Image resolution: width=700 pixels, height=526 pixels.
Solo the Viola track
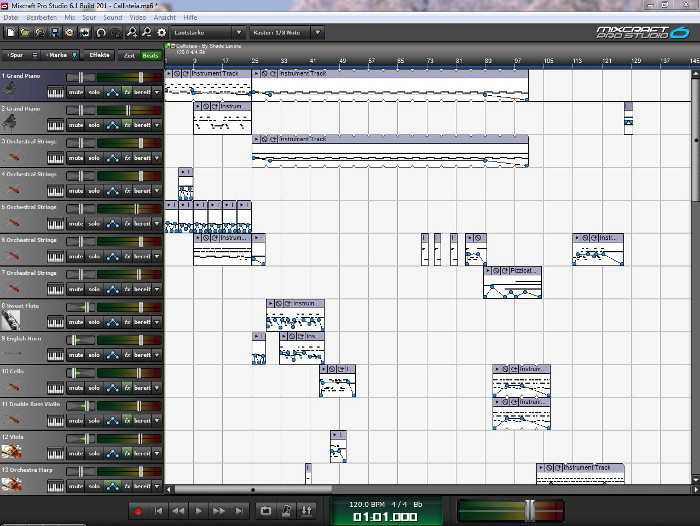(94, 454)
